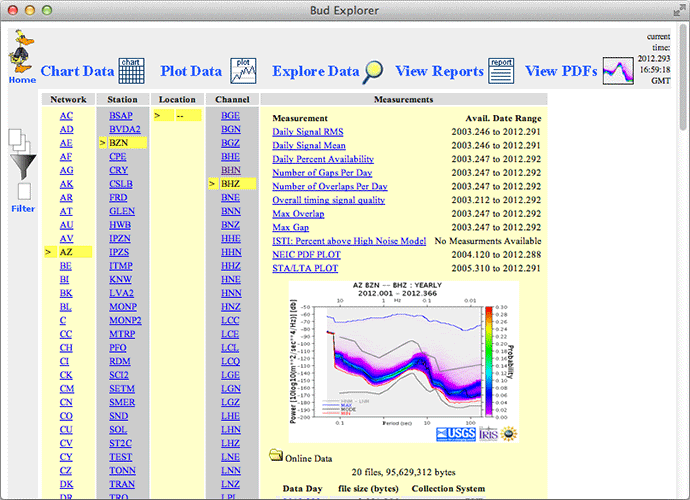Select channel BGE
This screenshot has height=500, width=690.
[x=231, y=116]
